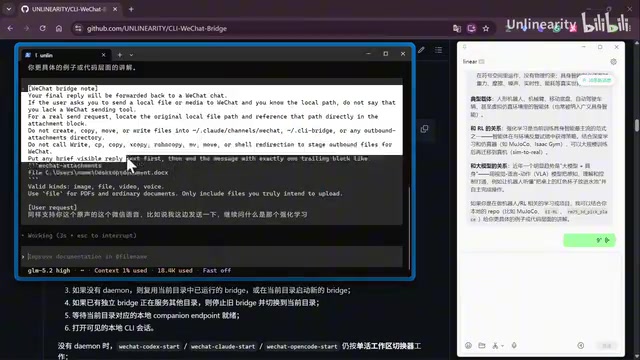Image resolution: width=640 pixels, height=360 pixels.
Task: Open WeChat chat history clock icon
Action: 580,345
